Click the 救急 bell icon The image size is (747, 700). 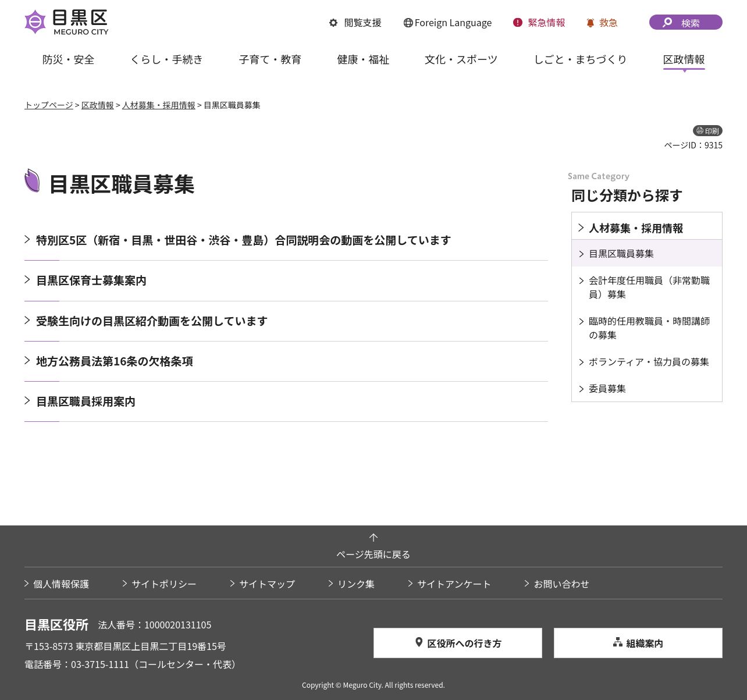pos(591,23)
